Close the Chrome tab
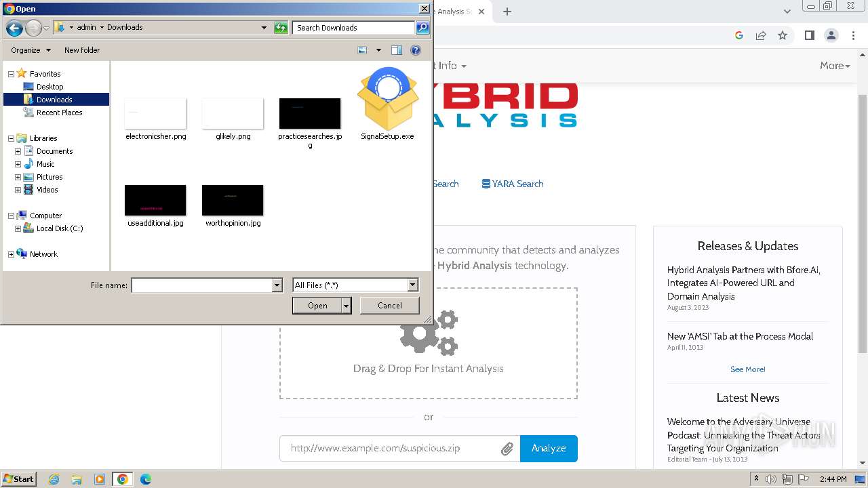868x488 pixels. [x=482, y=12]
